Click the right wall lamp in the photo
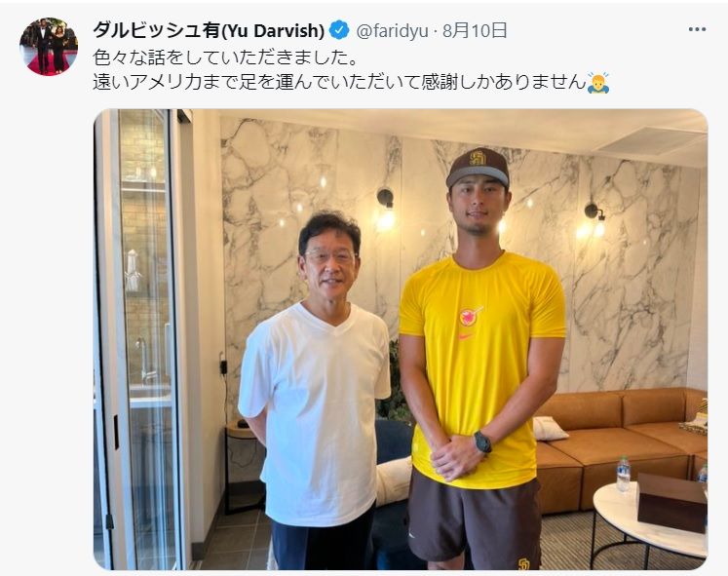 point(594,218)
